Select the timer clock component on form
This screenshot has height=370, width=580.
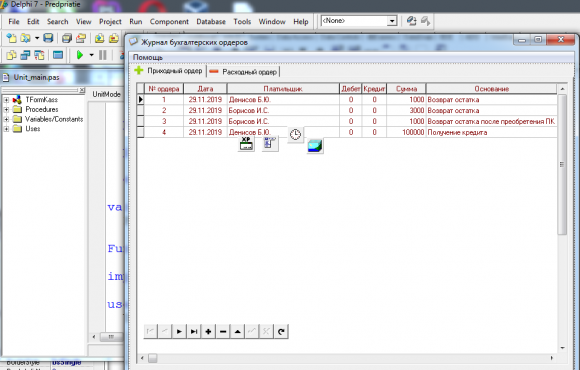click(x=295, y=135)
